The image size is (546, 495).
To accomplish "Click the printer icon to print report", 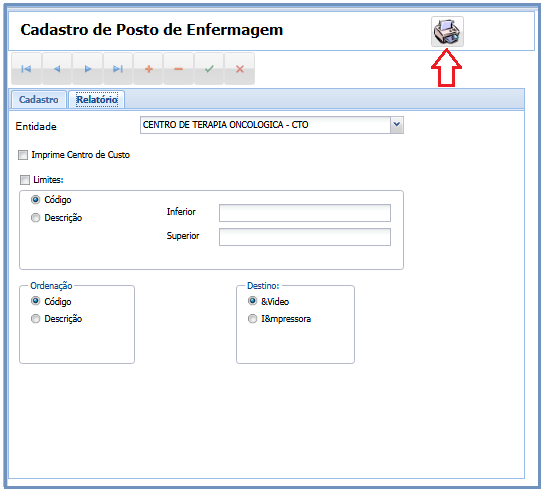I will click(x=447, y=31).
